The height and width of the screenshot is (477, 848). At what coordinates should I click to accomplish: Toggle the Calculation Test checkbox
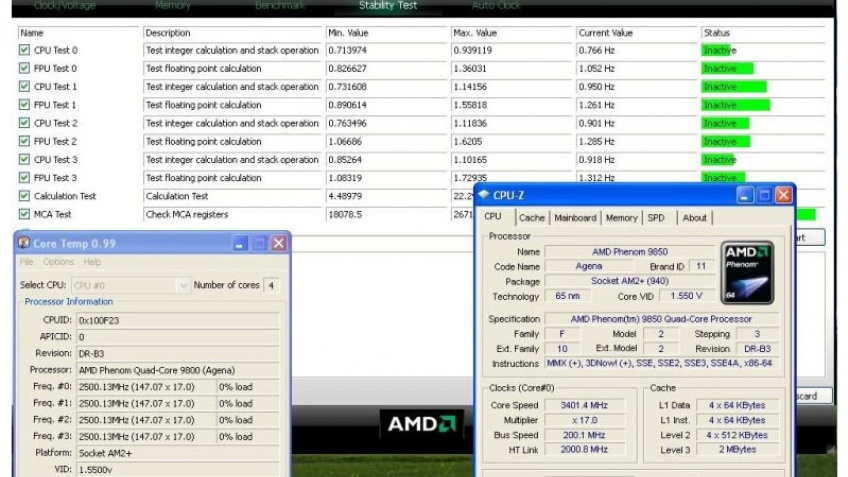[24, 196]
